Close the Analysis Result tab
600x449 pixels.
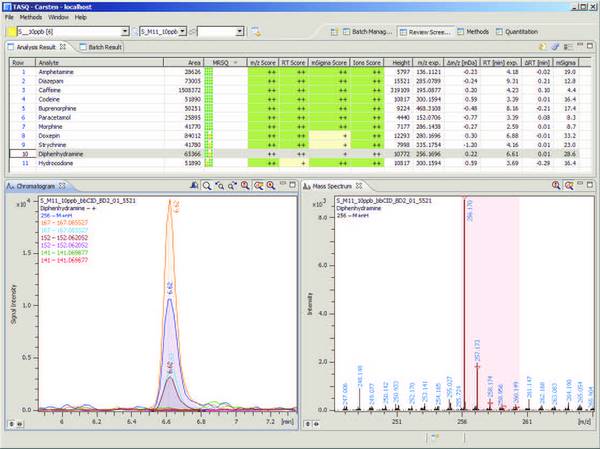pos(63,46)
